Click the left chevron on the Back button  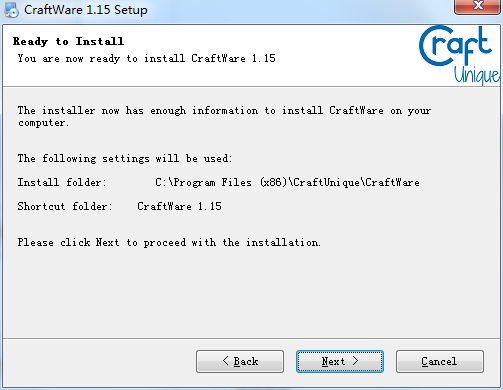pos(226,361)
